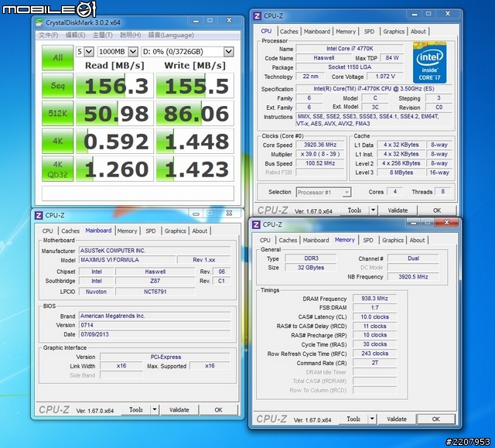This screenshot has height=448, width=495.
Task: Open the 編輯(E) menu in CrystalDiskMark
Action: point(76,35)
